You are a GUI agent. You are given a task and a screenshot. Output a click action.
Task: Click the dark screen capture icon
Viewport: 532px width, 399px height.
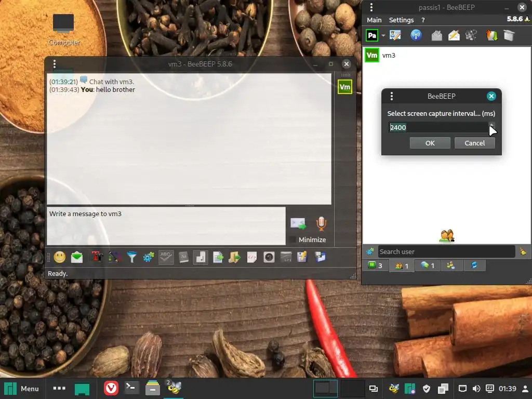286,257
